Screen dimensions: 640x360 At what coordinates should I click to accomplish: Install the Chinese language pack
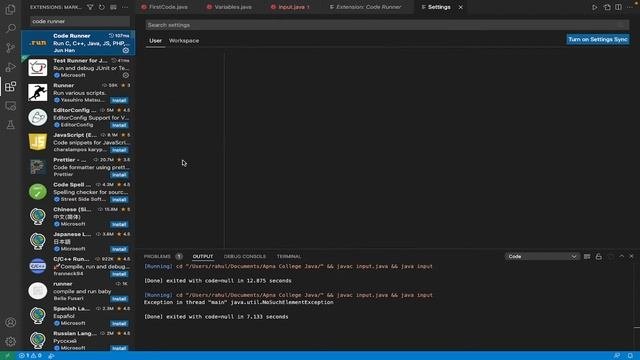tap(119, 224)
